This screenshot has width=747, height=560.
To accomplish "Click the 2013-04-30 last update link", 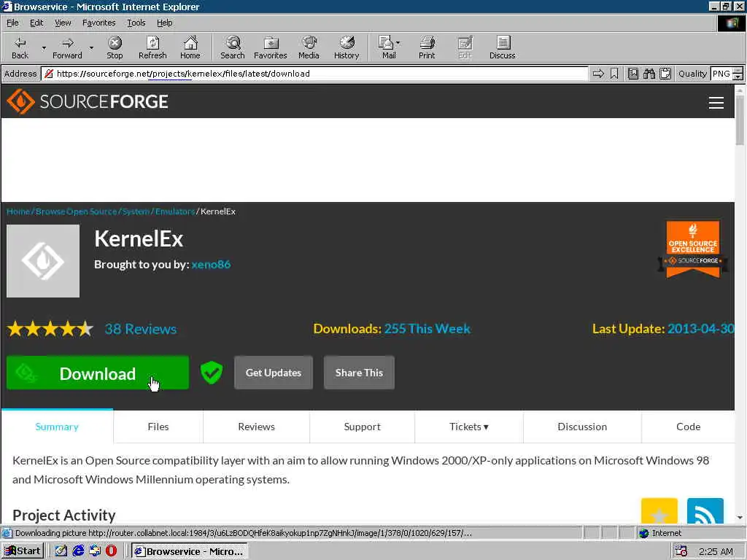I will coord(701,329).
